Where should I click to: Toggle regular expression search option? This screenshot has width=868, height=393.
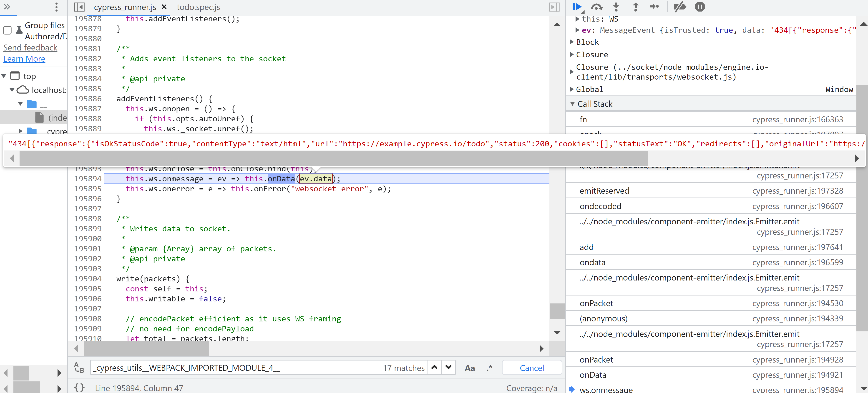point(489,368)
